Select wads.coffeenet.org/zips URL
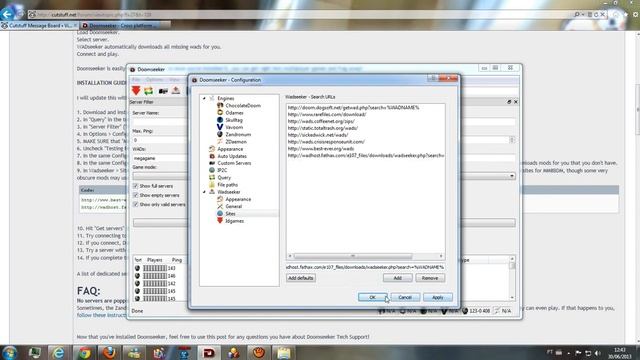Screen dimensions: 640x360 [x=321, y=121]
